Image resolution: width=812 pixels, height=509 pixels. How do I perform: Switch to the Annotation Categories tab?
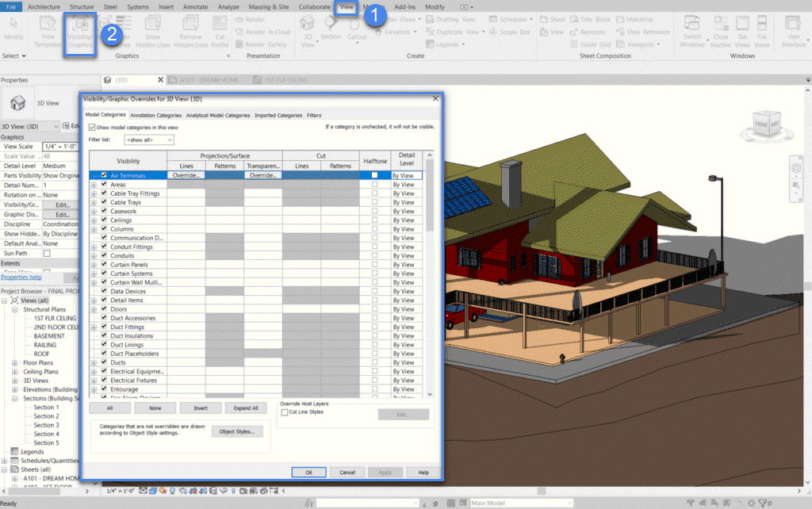155,115
